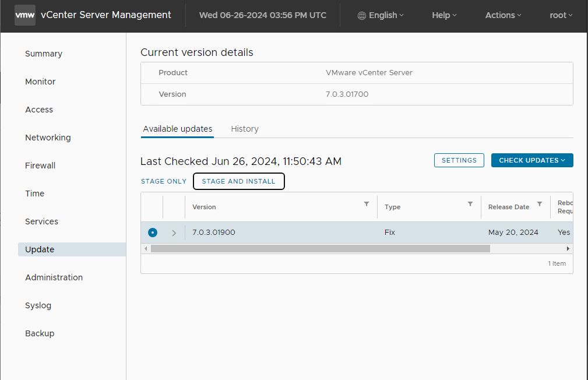Open the Version column filter icon
This screenshot has width=588, height=380.
click(367, 204)
